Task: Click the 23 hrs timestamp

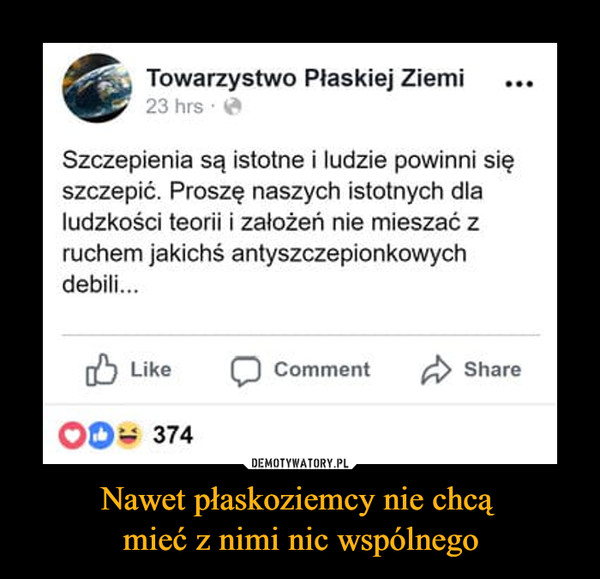Action: 174,106
